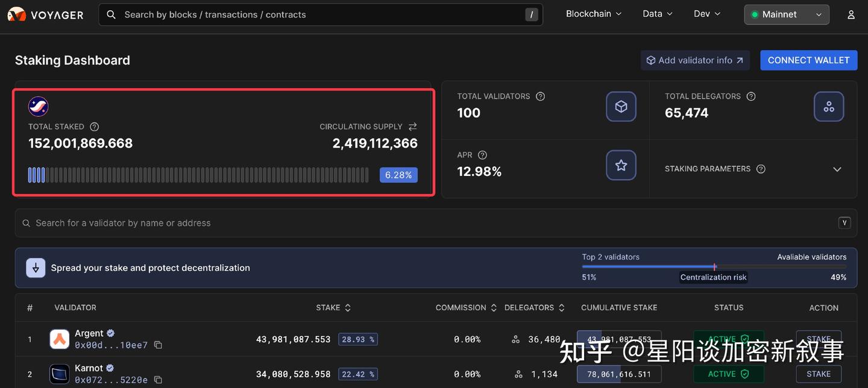Click the Top 2 validators label

[x=611, y=257]
